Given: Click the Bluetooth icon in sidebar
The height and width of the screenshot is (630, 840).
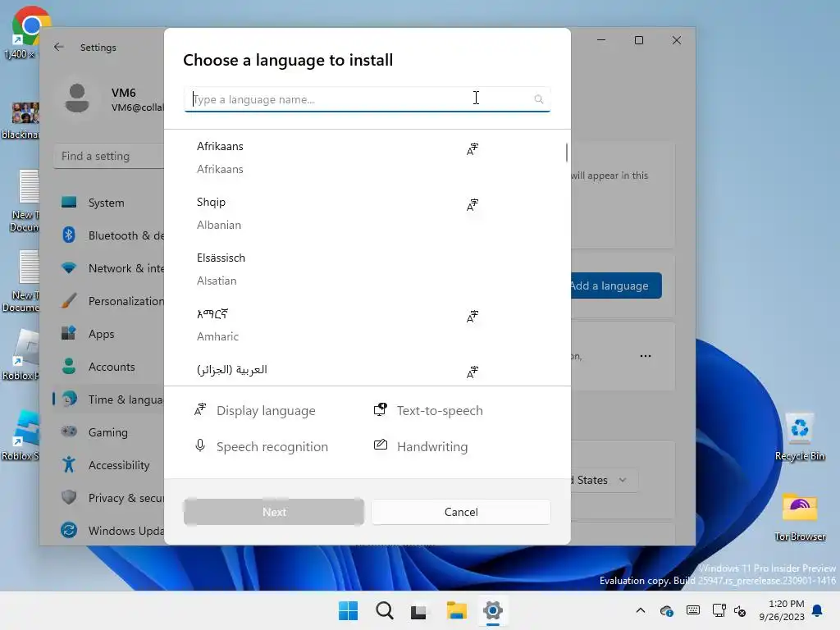Looking at the screenshot, I should [69, 235].
